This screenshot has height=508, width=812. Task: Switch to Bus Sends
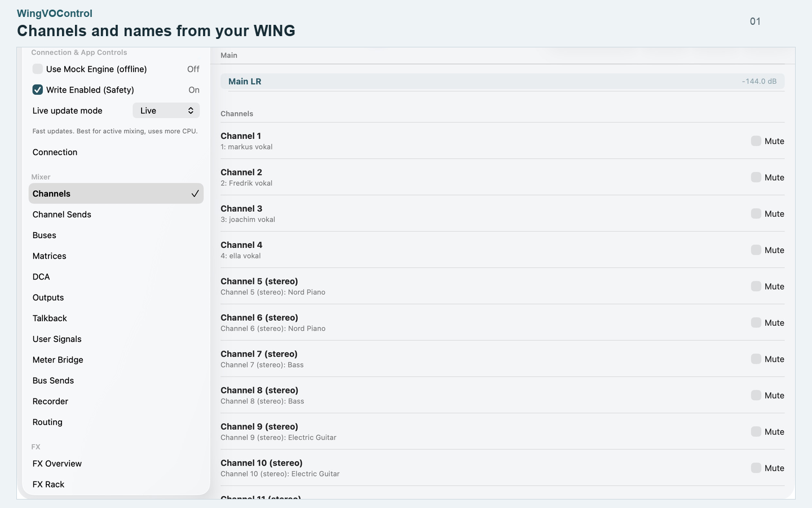(x=116, y=380)
